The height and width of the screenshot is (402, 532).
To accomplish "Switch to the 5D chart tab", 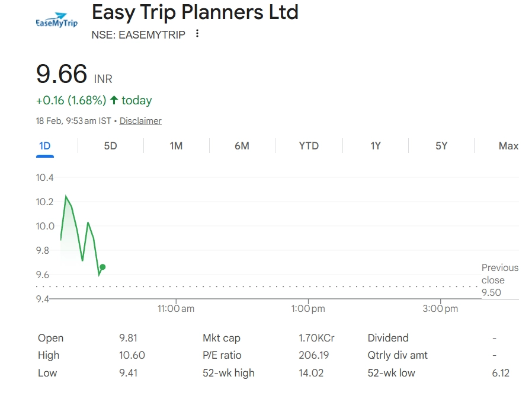I will 111,146.
